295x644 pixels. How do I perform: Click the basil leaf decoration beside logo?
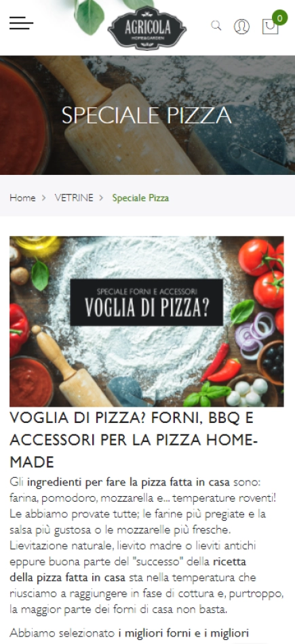click(90, 15)
